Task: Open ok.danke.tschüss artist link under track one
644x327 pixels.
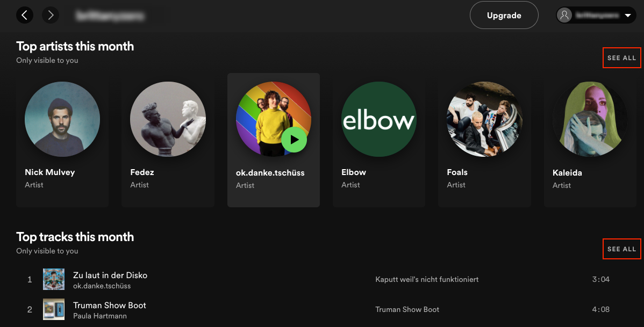Action: coord(102,286)
